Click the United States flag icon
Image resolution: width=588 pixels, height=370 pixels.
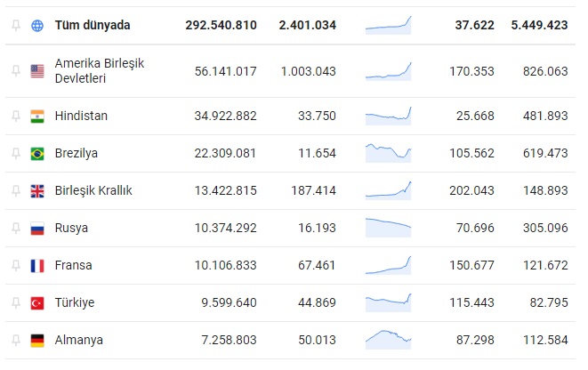pyautogui.click(x=37, y=71)
